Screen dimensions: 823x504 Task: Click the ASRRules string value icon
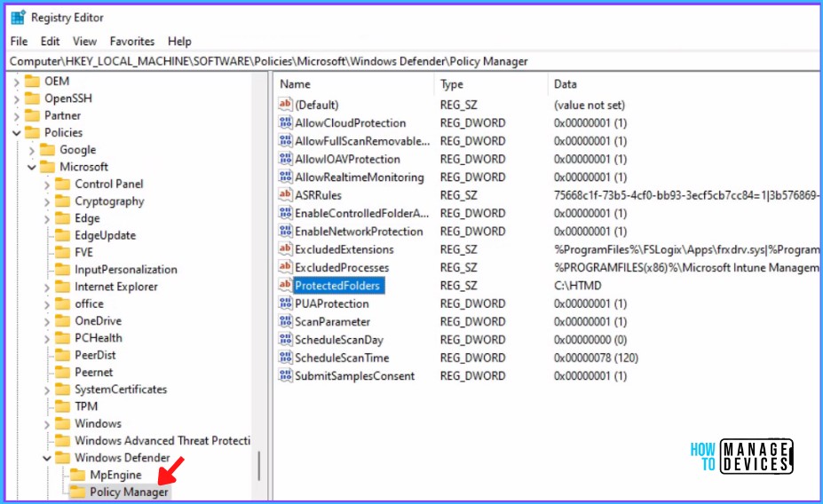click(286, 194)
